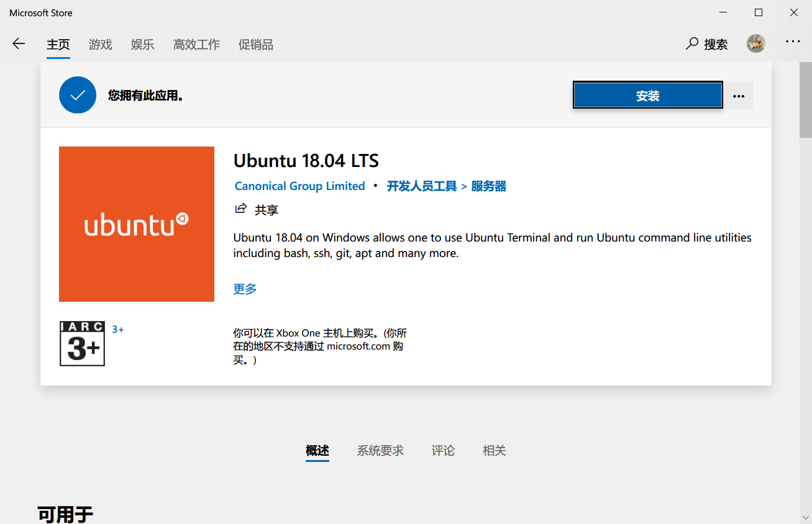Screen dimensions: 812x524
Task: Go back with the back arrow
Action: click(x=19, y=43)
